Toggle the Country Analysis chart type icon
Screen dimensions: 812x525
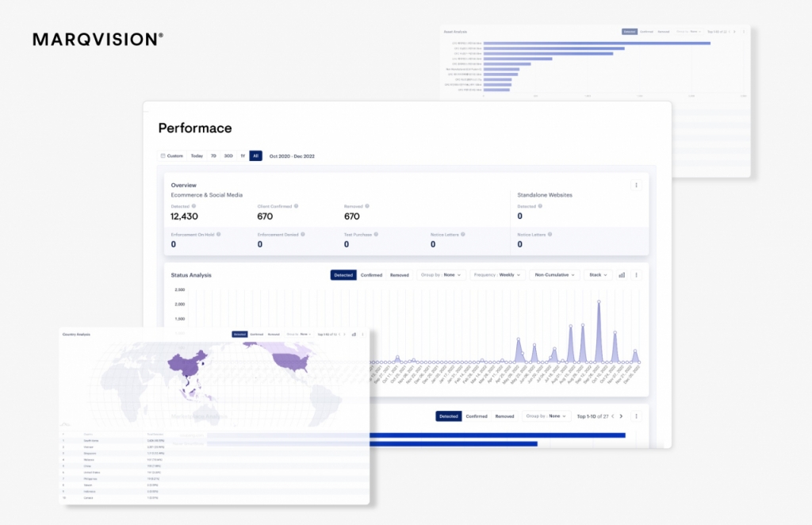(354, 335)
